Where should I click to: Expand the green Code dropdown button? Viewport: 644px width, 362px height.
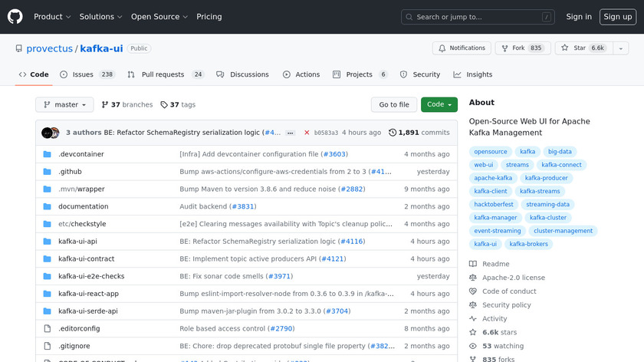(439, 105)
